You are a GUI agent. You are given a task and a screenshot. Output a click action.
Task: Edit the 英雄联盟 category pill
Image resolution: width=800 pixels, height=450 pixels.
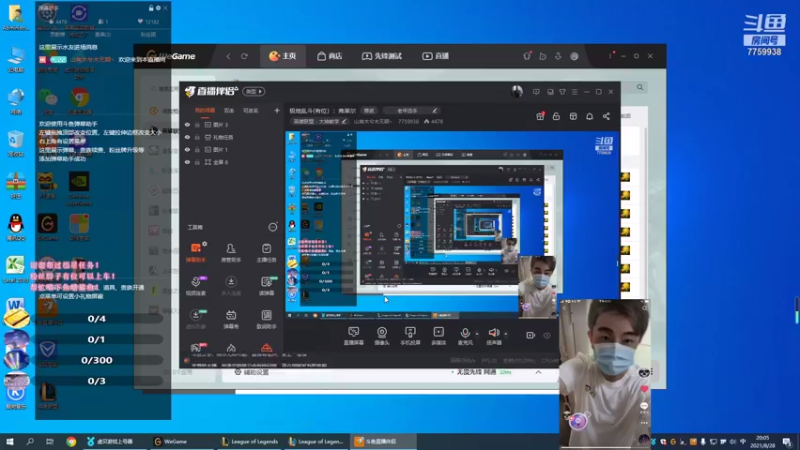319,121
